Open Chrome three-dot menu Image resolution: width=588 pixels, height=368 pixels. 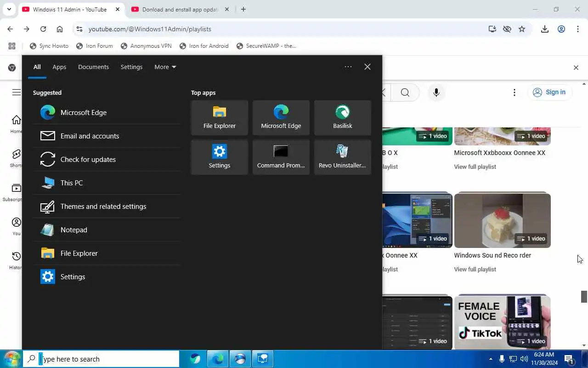(x=578, y=29)
